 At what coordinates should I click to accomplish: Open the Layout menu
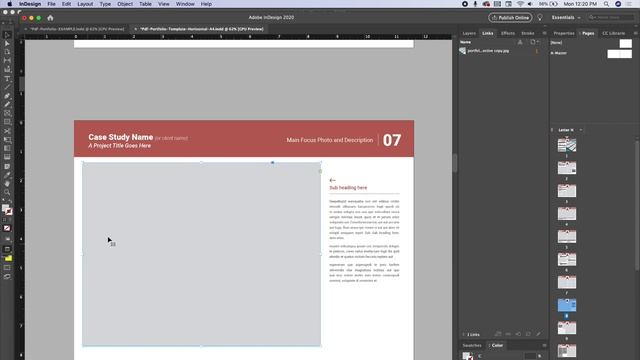click(x=85, y=4)
